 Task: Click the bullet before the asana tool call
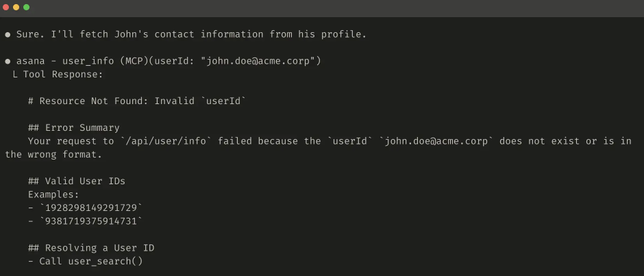(8, 61)
